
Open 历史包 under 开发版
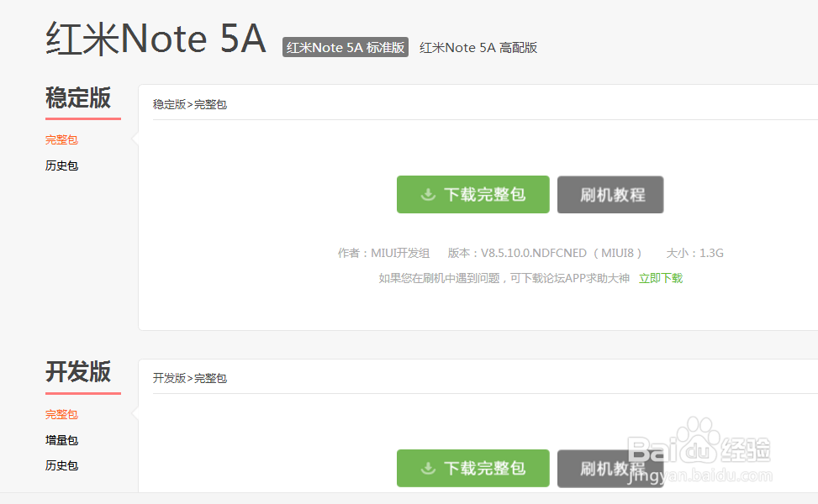61,465
